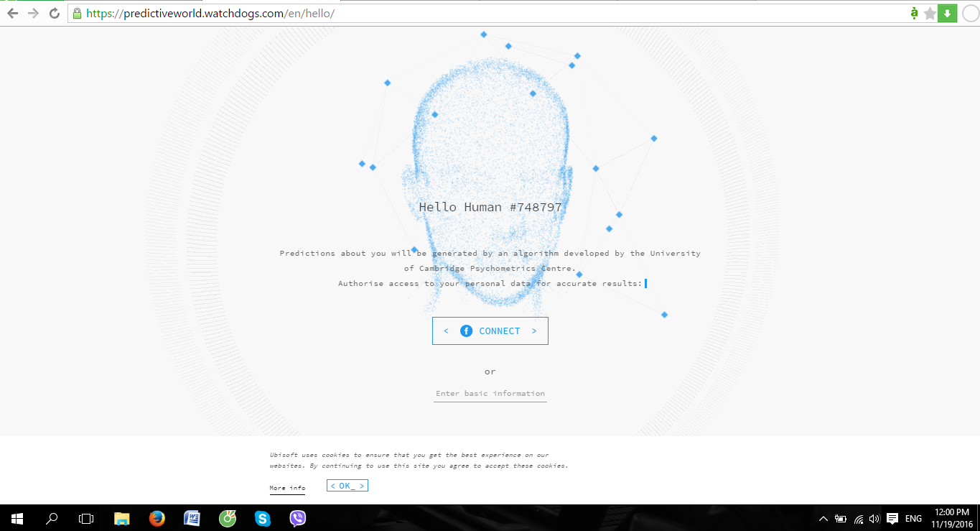Open Microsoft Word from the taskbar

pyautogui.click(x=192, y=518)
